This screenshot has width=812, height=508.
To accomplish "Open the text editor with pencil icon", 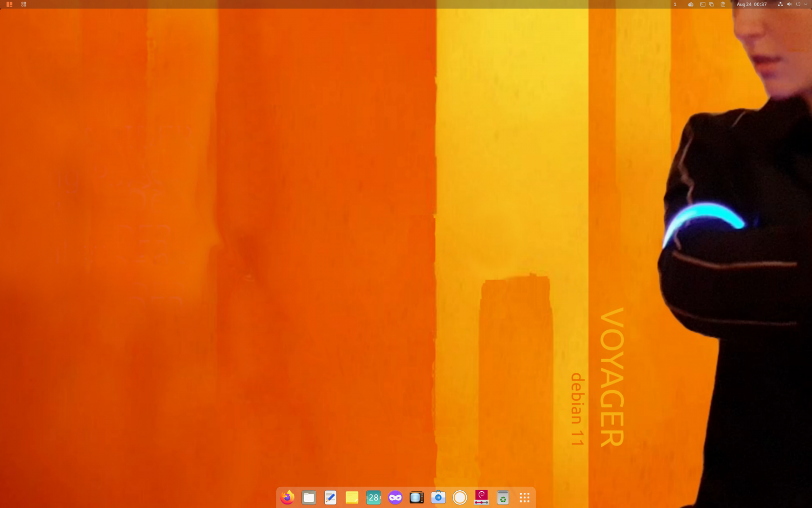I will pyautogui.click(x=330, y=497).
